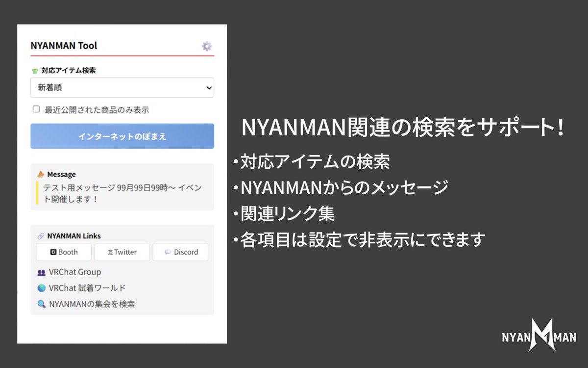Open the Booth link button
Screen dimensions: 588x368
click(x=64, y=252)
